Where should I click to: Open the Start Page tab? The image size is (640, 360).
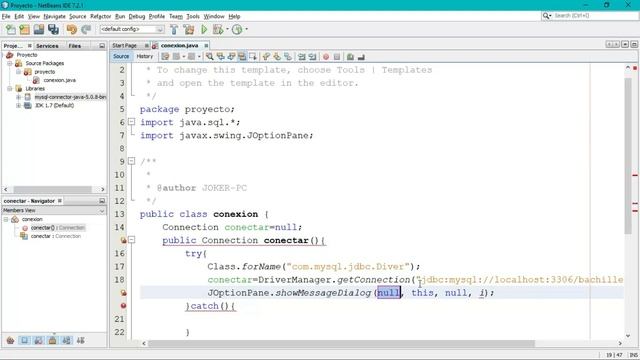[124, 46]
